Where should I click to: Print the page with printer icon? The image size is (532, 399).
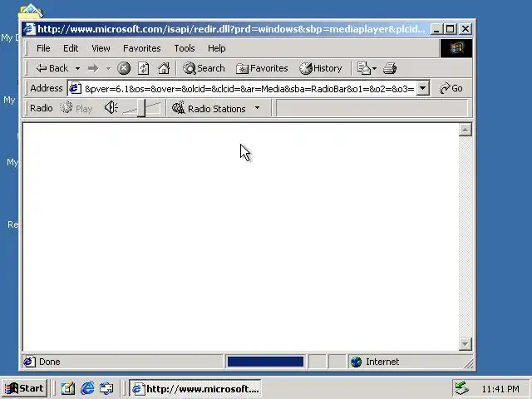click(390, 68)
